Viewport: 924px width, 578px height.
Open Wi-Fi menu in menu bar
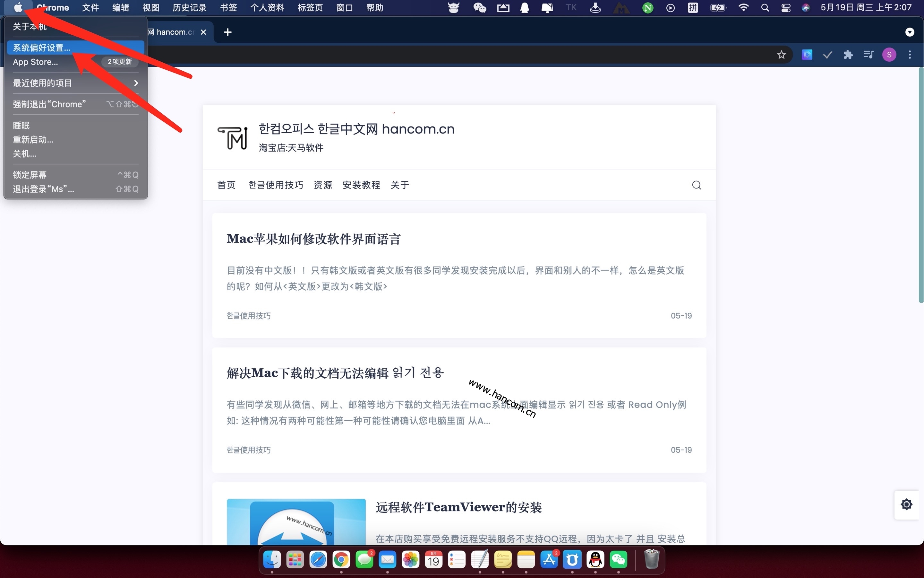[743, 8]
